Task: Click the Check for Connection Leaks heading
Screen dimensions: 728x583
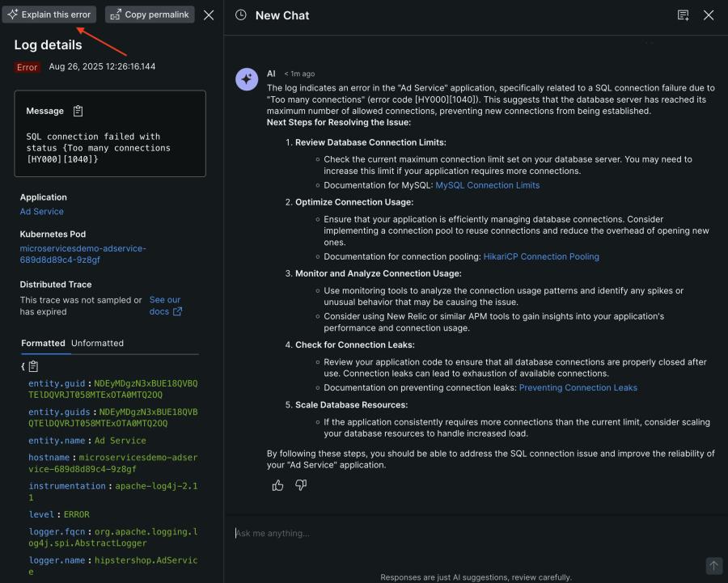Action: click(355, 345)
